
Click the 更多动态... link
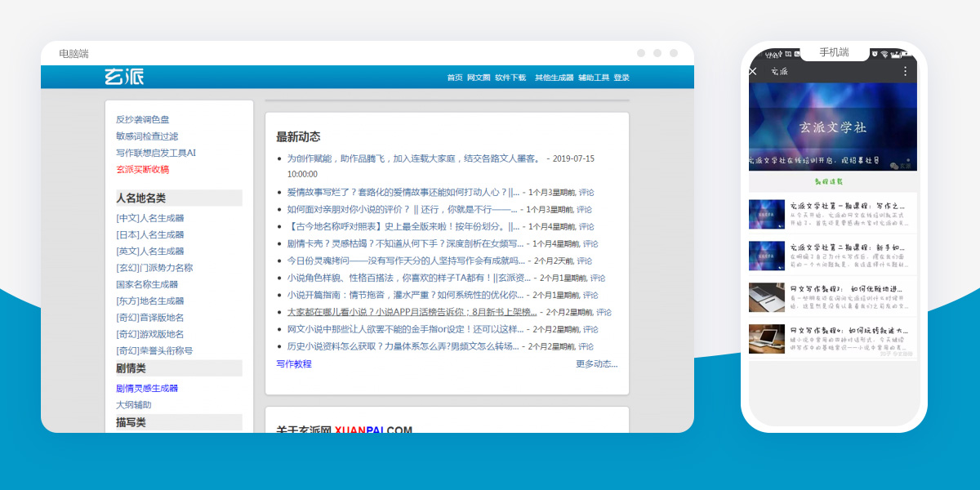(597, 364)
